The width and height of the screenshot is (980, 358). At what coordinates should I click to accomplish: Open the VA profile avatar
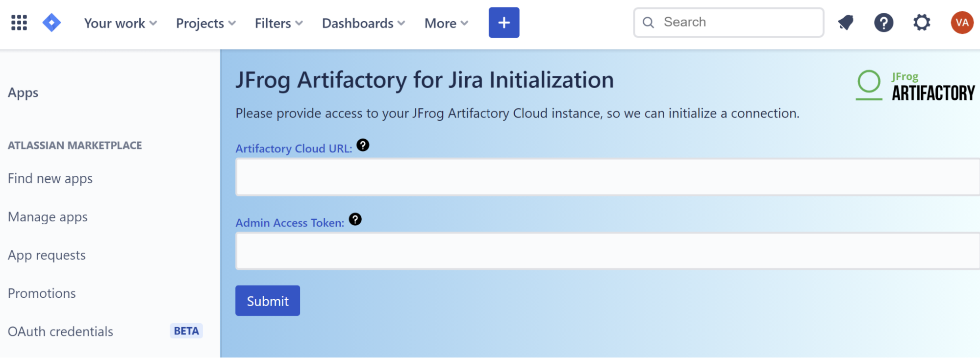tap(962, 23)
